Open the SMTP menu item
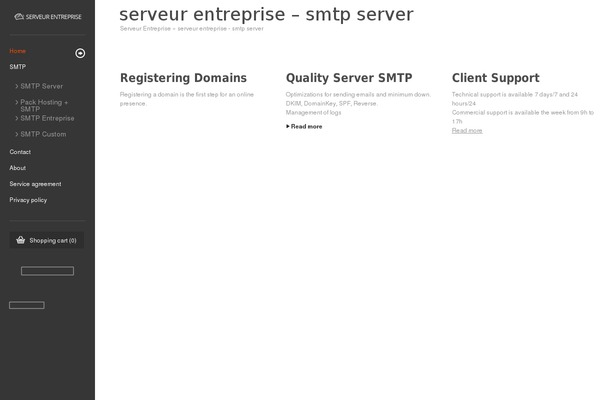The width and height of the screenshot is (600, 400). click(18, 67)
